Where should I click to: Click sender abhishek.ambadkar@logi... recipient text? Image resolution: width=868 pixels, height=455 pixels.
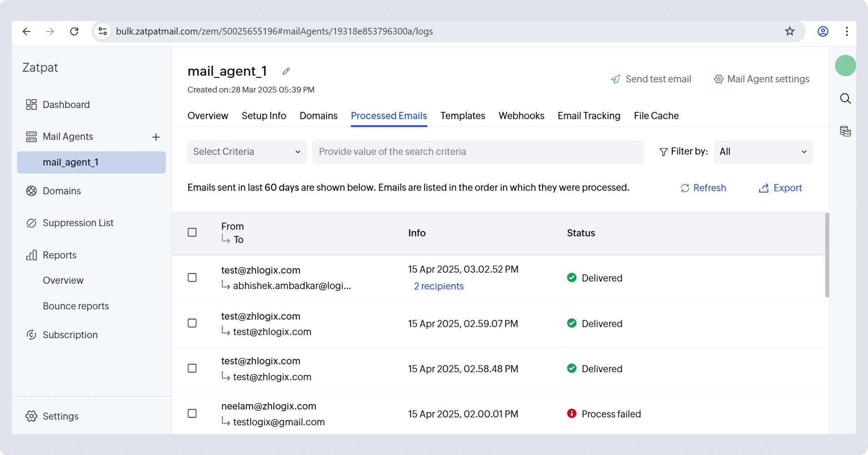pos(292,286)
